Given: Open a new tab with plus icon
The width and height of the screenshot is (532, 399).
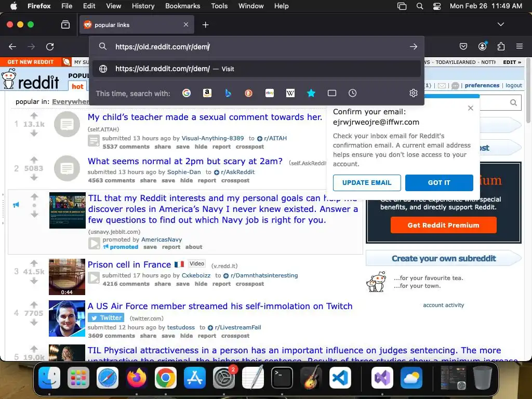Looking at the screenshot, I should (x=205, y=25).
